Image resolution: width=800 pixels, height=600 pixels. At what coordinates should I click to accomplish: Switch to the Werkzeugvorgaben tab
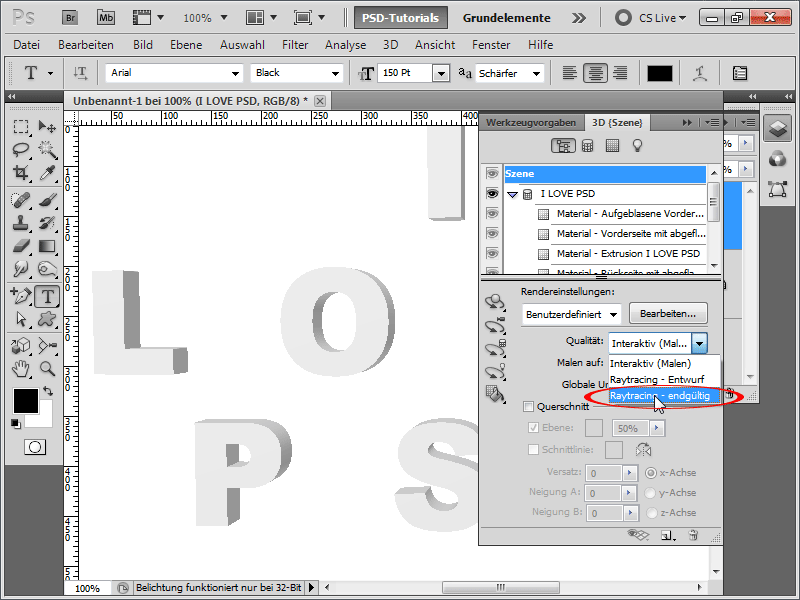[531, 122]
